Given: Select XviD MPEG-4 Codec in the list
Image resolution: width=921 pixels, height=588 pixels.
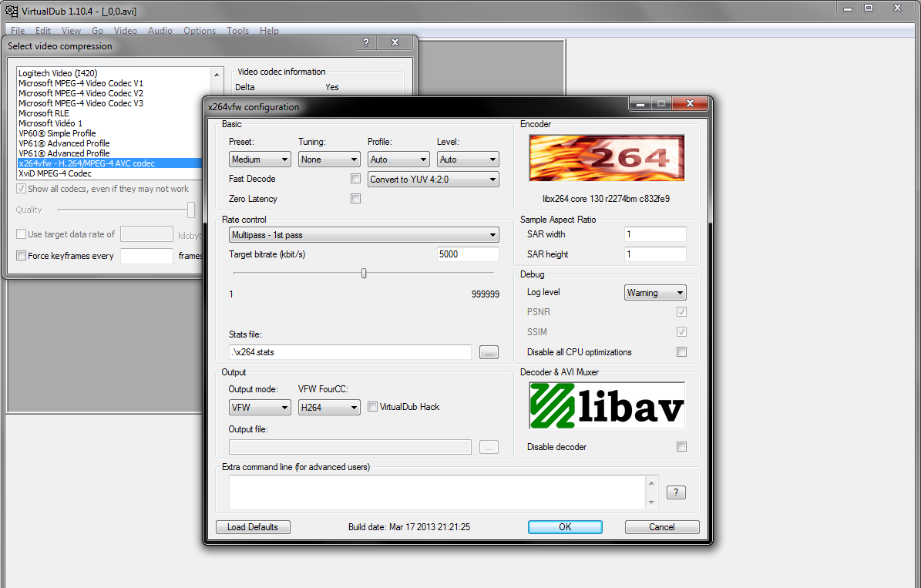Looking at the screenshot, I should (55, 173).
